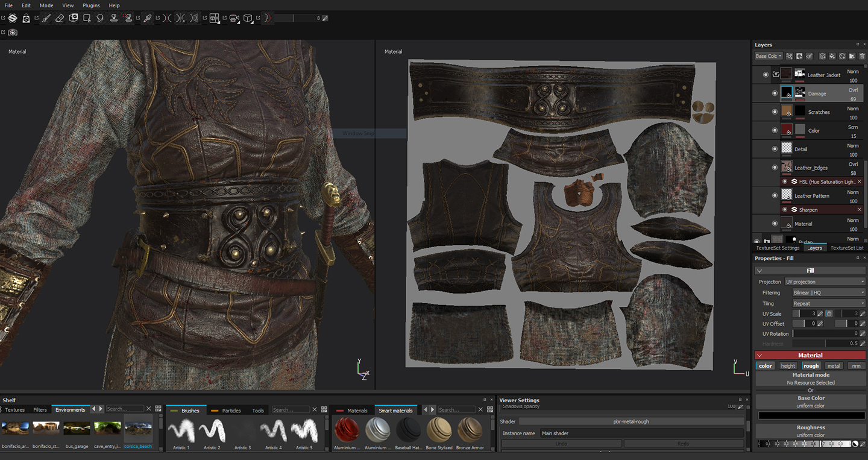This screenshot has height=460, width=868.
Task: Click the add smart material layer icon
Action: 842,56
